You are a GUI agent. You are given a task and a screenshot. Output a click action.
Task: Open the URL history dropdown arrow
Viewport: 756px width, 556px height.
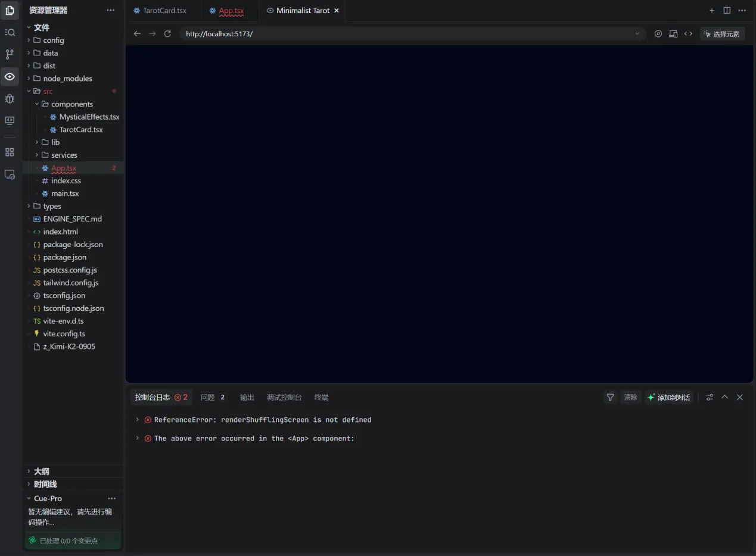(637, 34)
